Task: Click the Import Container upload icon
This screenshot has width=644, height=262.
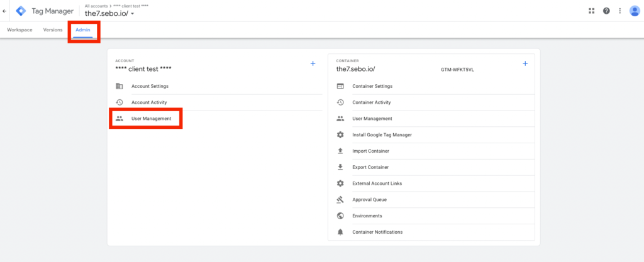Action: (x=340, y=151)
